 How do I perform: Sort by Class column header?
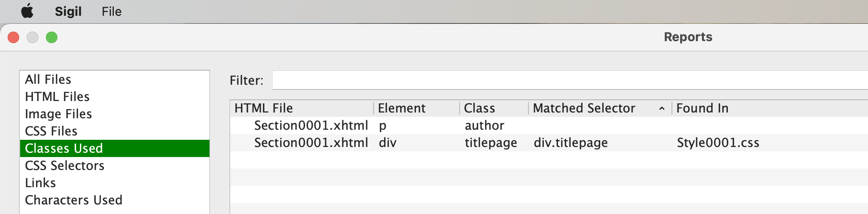click(479, 108)
